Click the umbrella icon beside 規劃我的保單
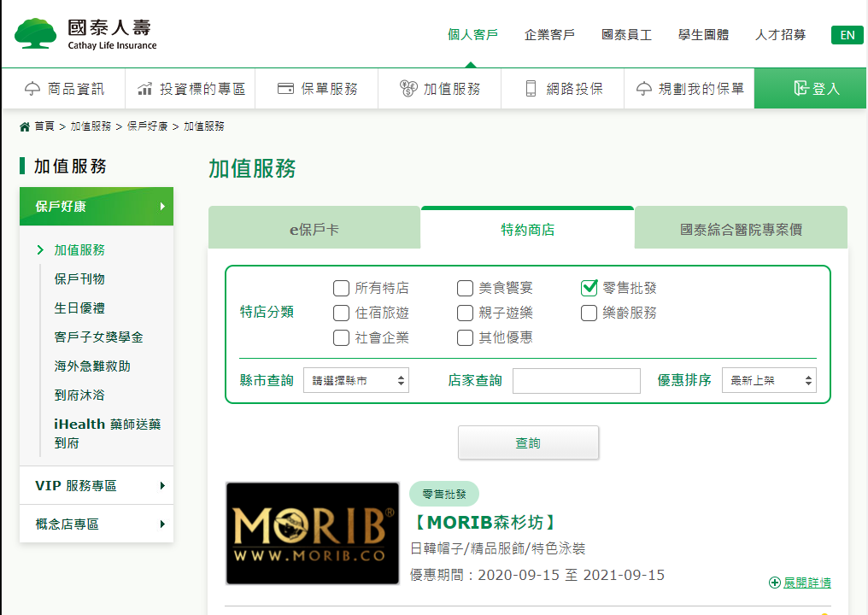 (x=644, y=89)
